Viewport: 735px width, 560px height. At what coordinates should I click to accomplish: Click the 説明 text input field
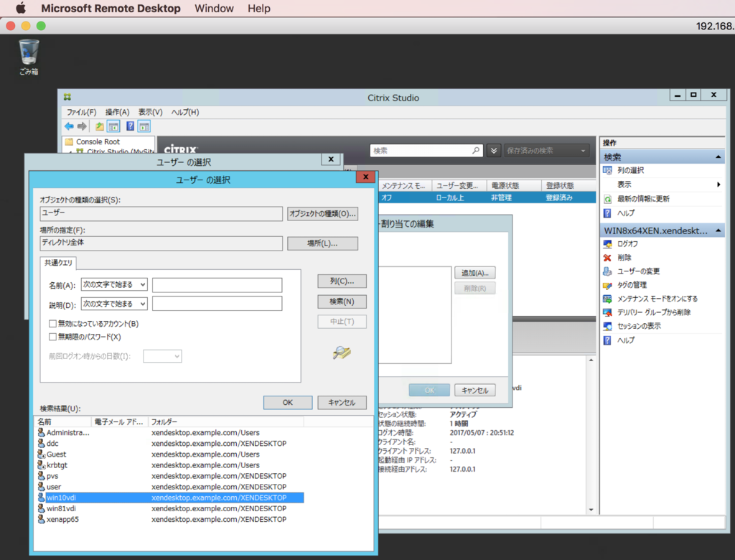click(217, 304)
